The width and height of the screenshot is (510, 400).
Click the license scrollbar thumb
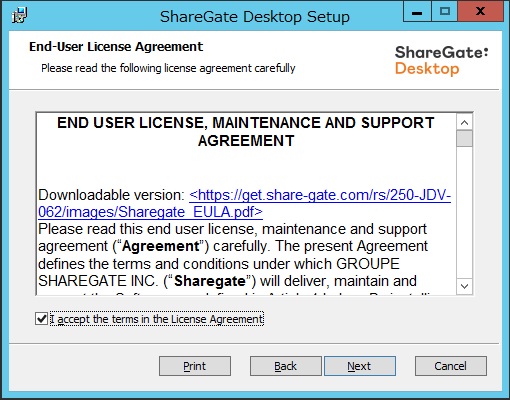464,139
